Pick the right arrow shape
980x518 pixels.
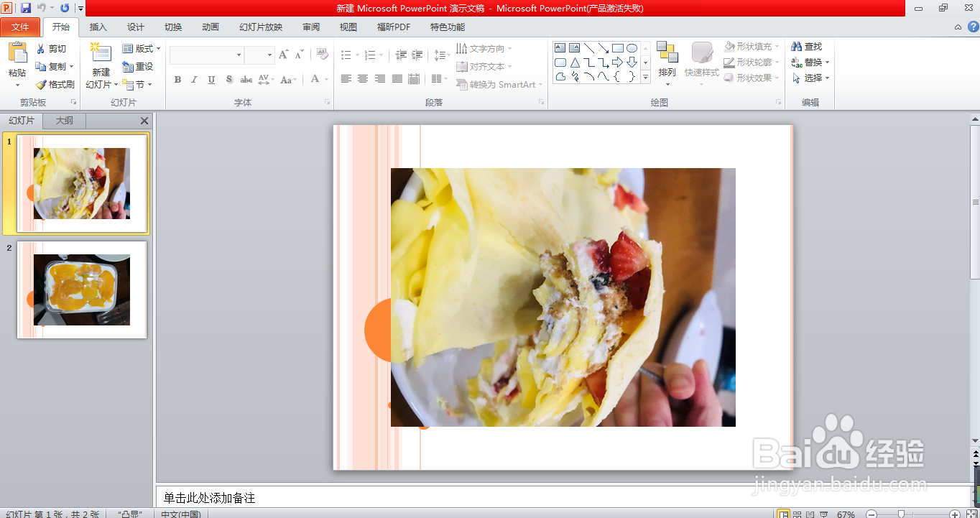point(618,63)
